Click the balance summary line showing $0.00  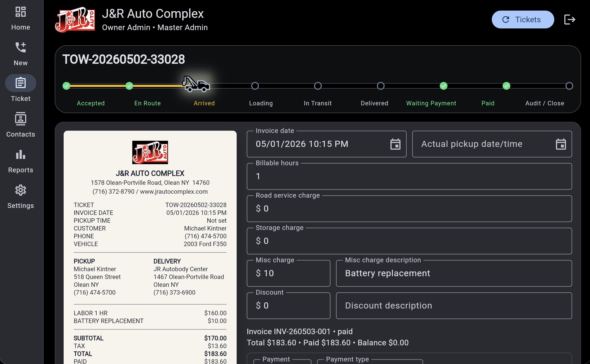click(x=328, y=343)
